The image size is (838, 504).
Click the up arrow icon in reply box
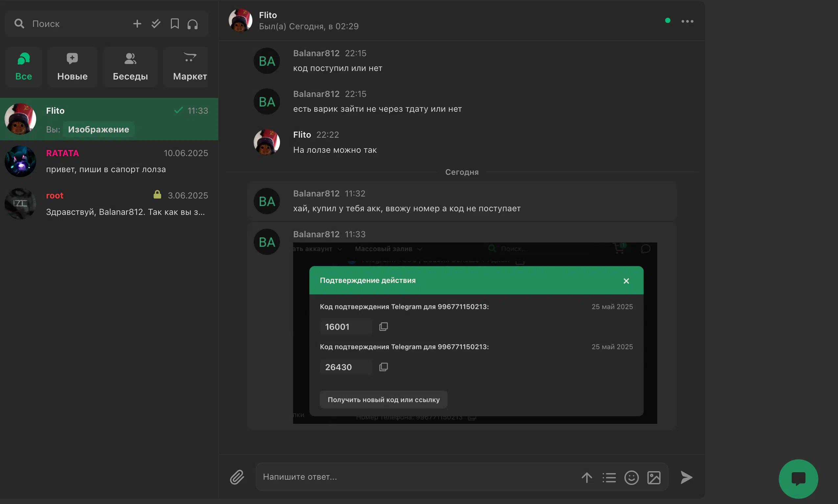point(587,477)
